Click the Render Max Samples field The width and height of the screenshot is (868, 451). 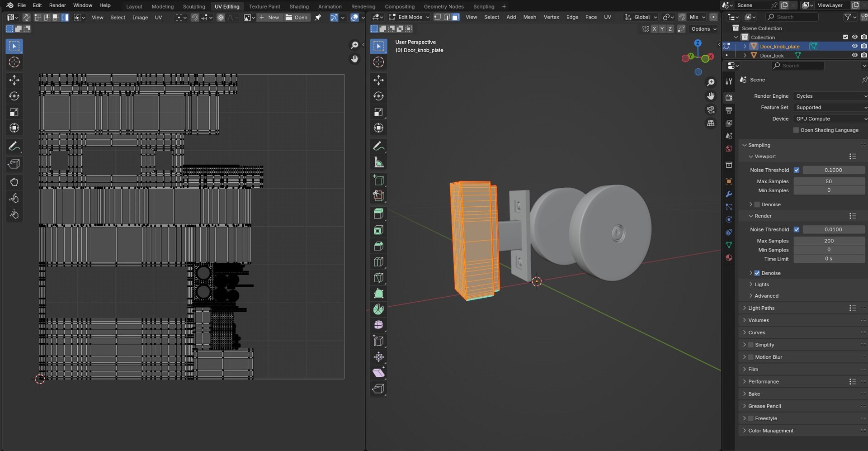coord(828,241)
